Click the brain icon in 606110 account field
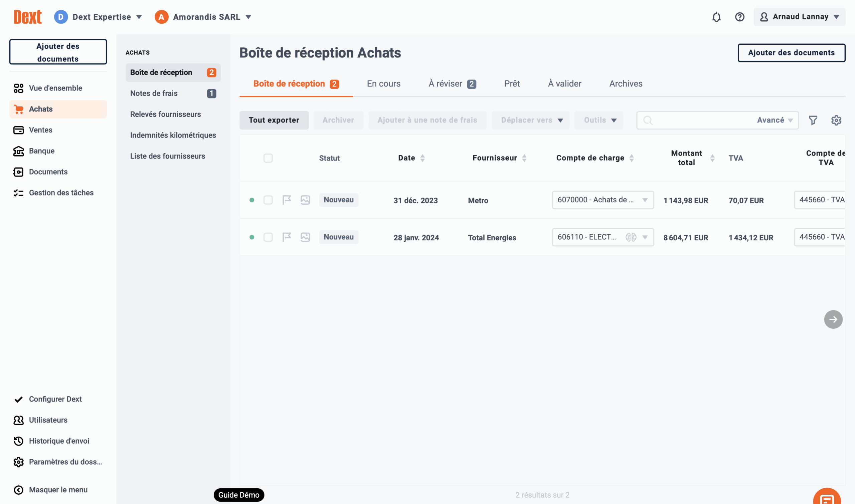This screenshot has height=504, width=855. 631,237
